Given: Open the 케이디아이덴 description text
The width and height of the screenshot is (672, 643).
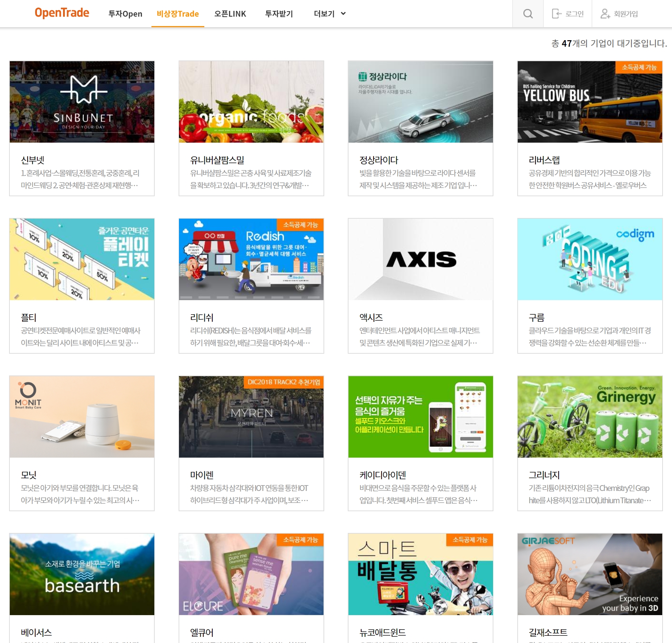Looking at the screenshot, I should [x=418, y=494].
